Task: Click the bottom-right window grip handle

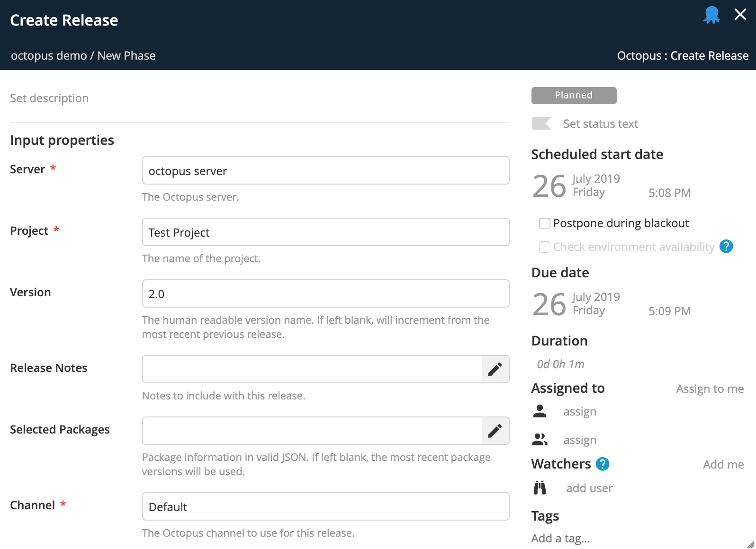Action: 750,544
